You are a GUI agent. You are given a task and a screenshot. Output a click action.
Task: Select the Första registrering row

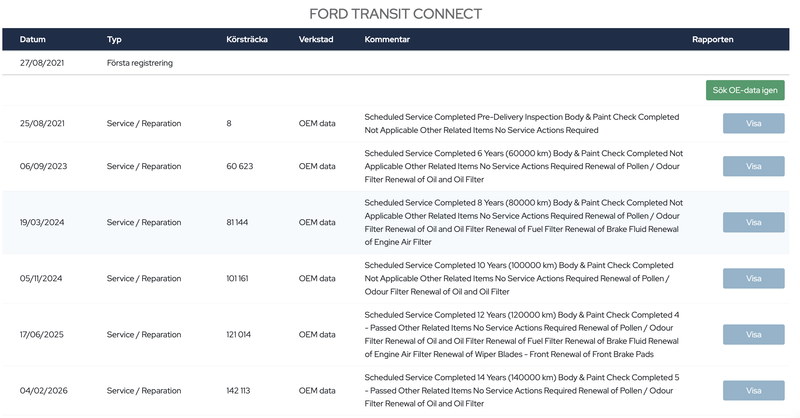(395, 63)
